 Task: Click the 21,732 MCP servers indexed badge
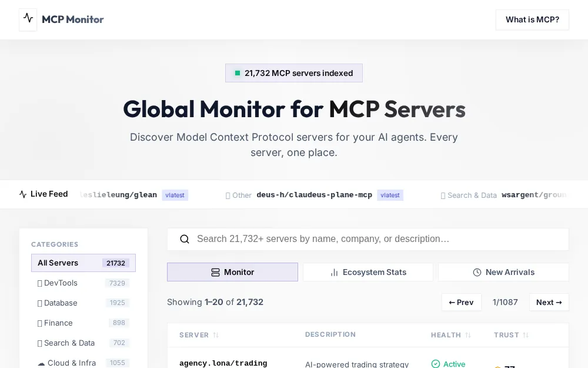click(x=293, y=73)
